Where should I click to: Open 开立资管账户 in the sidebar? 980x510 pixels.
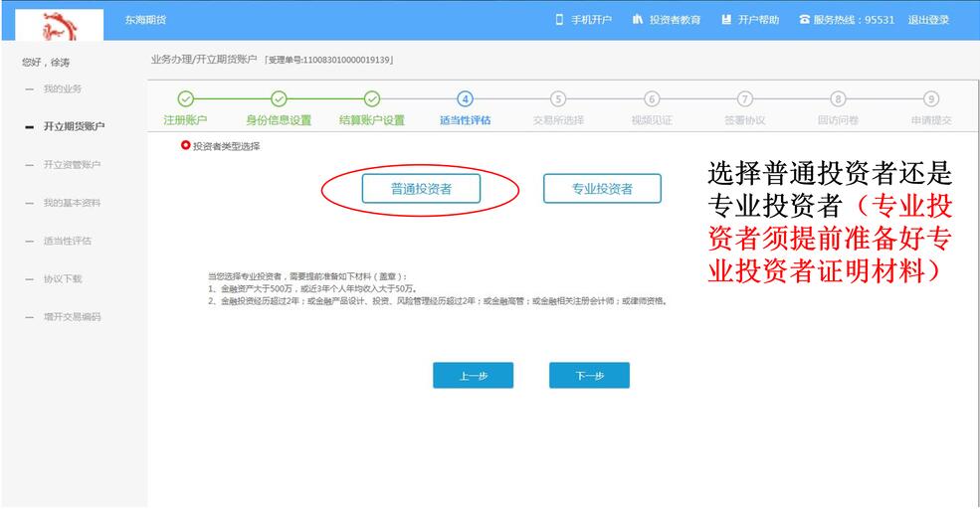pyautogui.click(x=72, y=165)
